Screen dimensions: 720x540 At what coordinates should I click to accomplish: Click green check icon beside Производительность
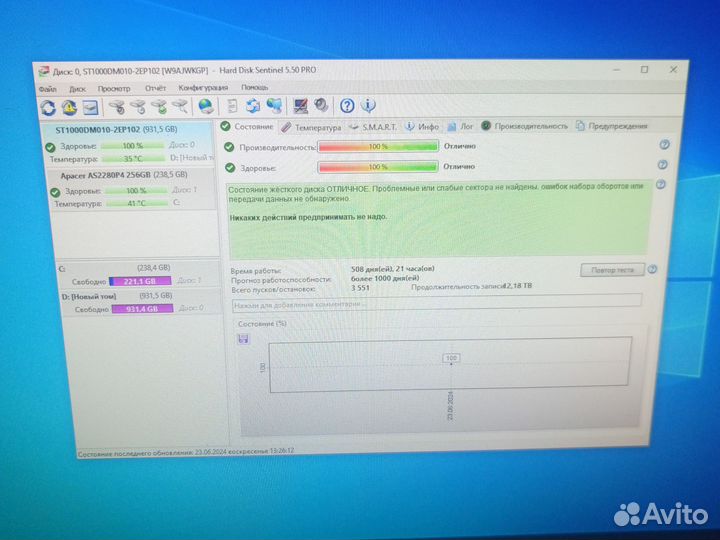coord(229,147)
